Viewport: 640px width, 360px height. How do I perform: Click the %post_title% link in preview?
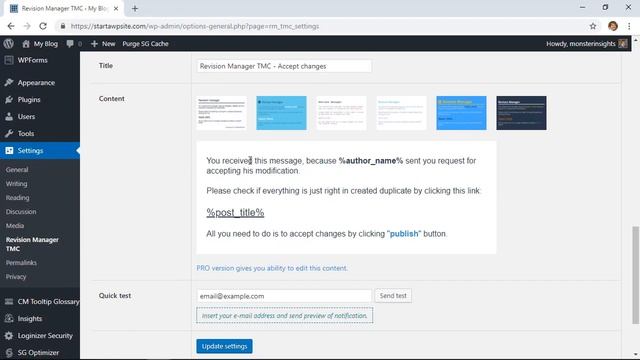point(235,213)
